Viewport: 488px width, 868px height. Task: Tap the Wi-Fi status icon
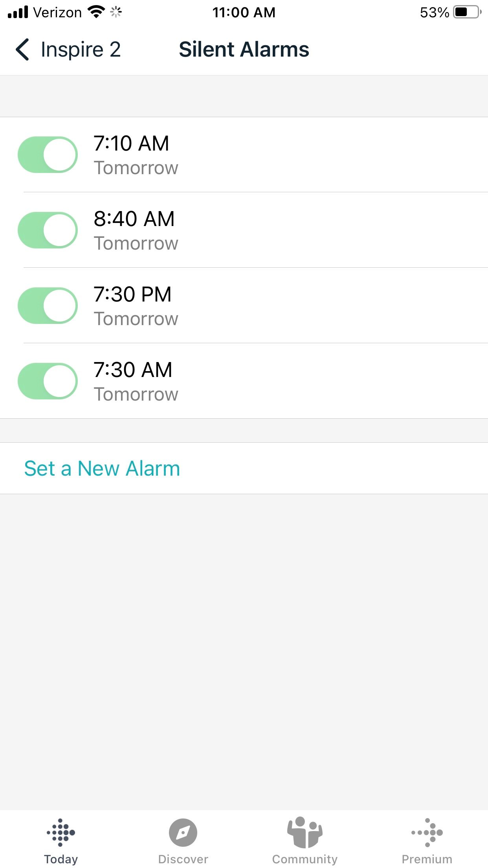[97, 12]
